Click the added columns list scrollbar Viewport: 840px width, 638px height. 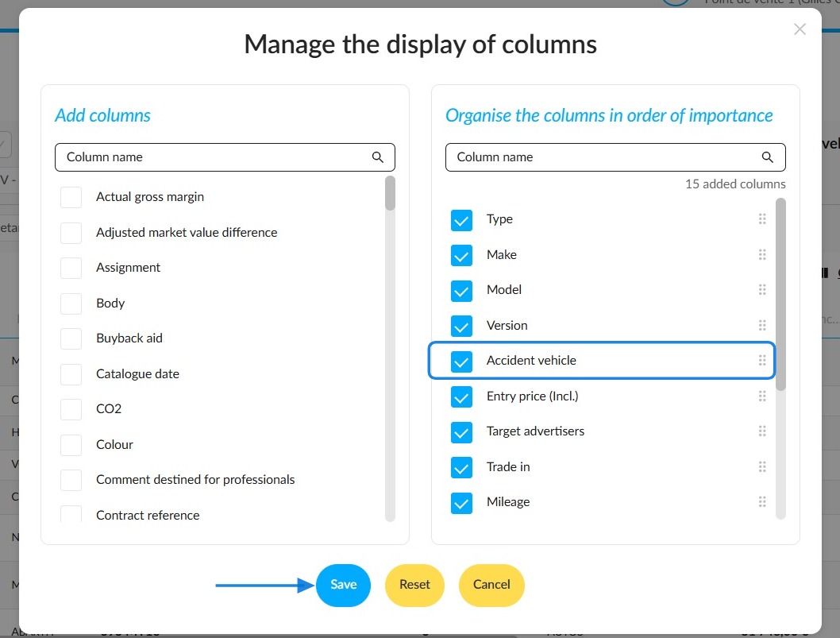click(x=780, y=294)
